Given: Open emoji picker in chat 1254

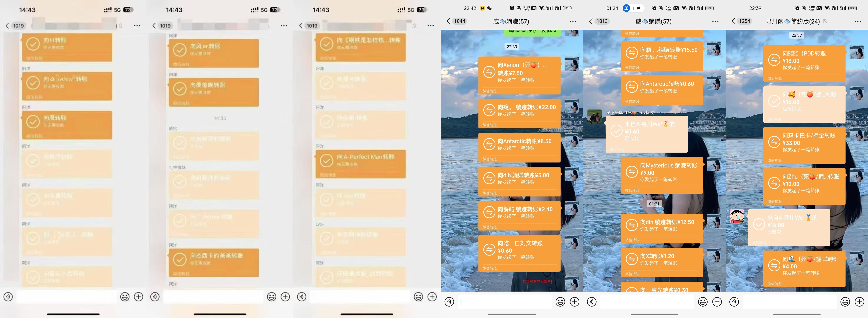Looking at the screenshot, I should click(x=845, y=302).
